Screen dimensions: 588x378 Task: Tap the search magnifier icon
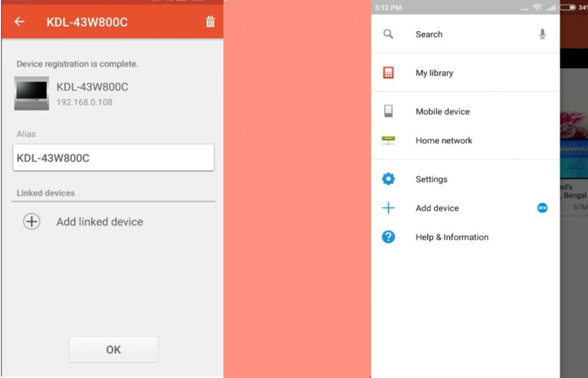click(388, 34)
